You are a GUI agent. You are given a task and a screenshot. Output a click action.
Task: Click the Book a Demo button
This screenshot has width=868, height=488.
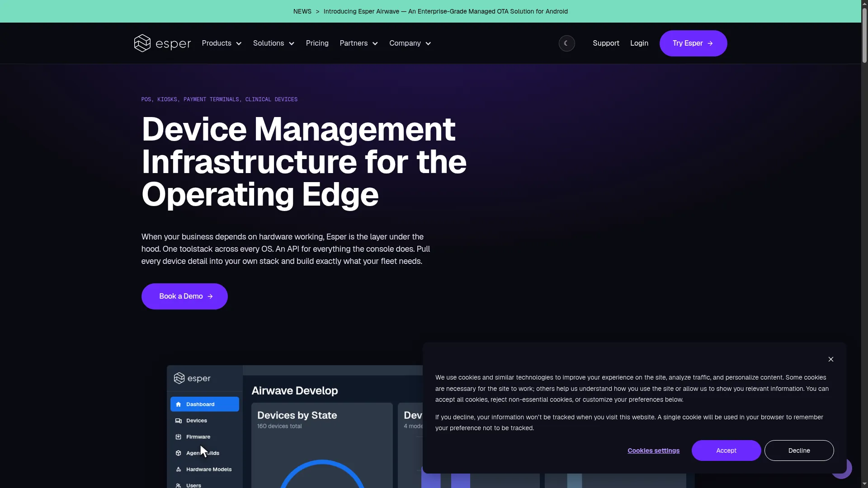pyautogui.click(x=184, y=296)
